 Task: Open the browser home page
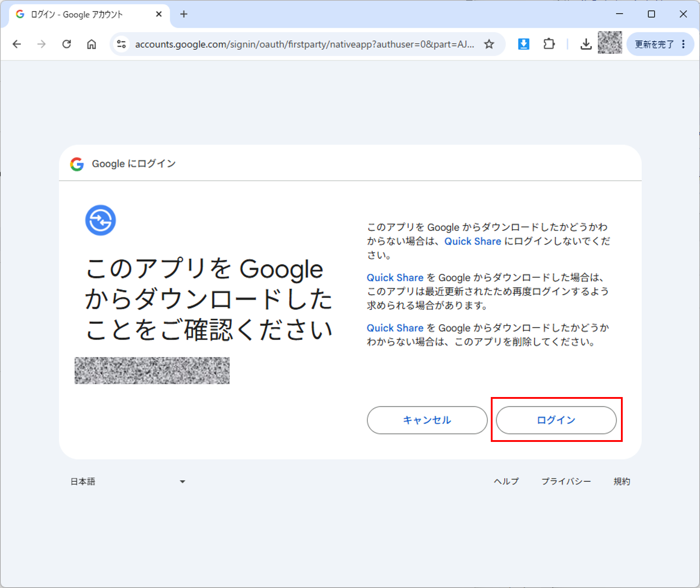[x=91, y=44]
